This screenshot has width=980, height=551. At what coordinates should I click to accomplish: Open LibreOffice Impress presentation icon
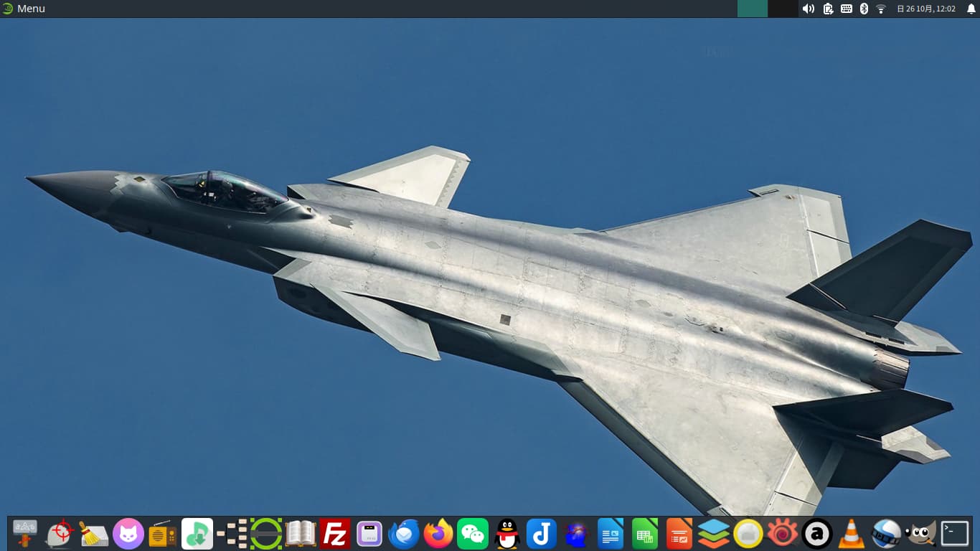[679, 534]
